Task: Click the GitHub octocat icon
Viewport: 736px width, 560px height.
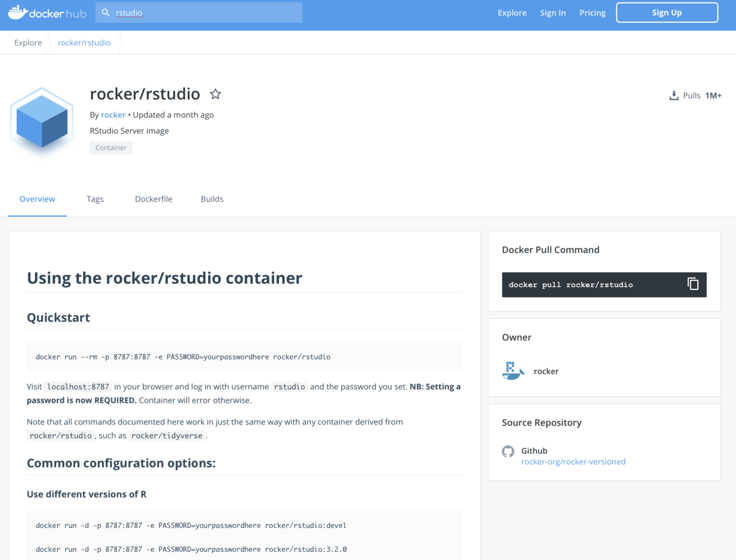Action: 508,451
